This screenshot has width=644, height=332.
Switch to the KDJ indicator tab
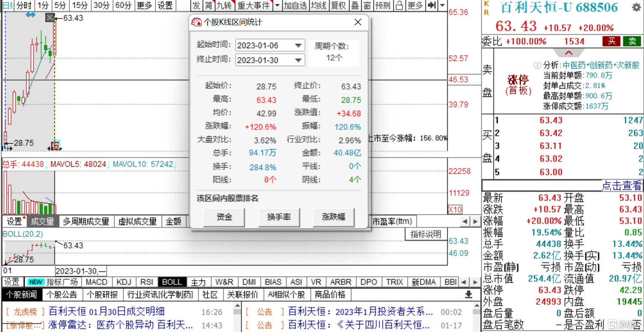pos(124,282)
